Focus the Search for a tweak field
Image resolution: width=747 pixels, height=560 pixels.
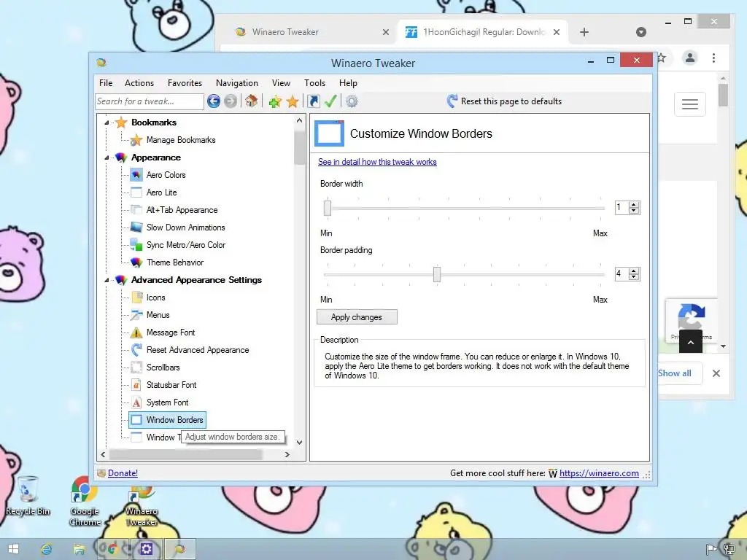click(150, 101)
